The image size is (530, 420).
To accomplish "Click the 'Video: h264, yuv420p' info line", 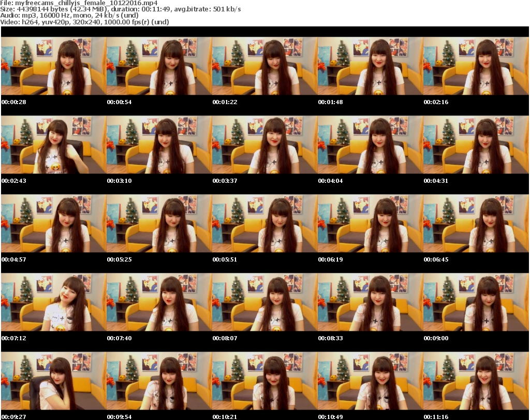I will click(84, 22).
